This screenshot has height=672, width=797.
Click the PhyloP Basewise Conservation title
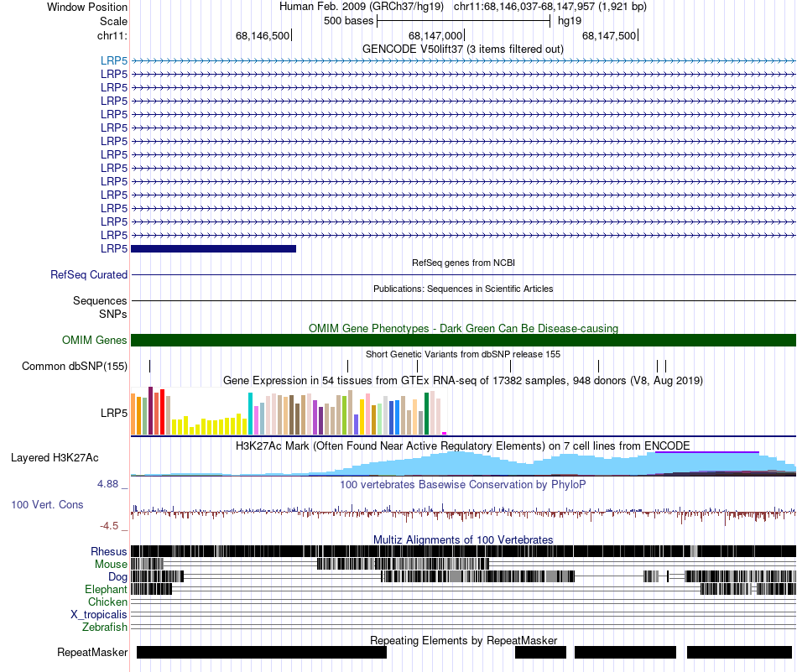[x=463, y=484]
